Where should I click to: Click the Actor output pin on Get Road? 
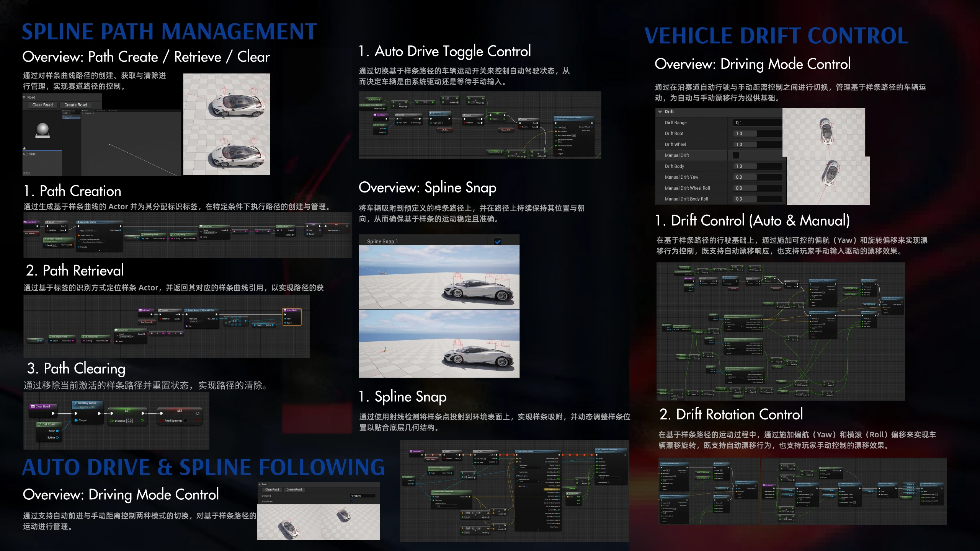coord(57,431)
